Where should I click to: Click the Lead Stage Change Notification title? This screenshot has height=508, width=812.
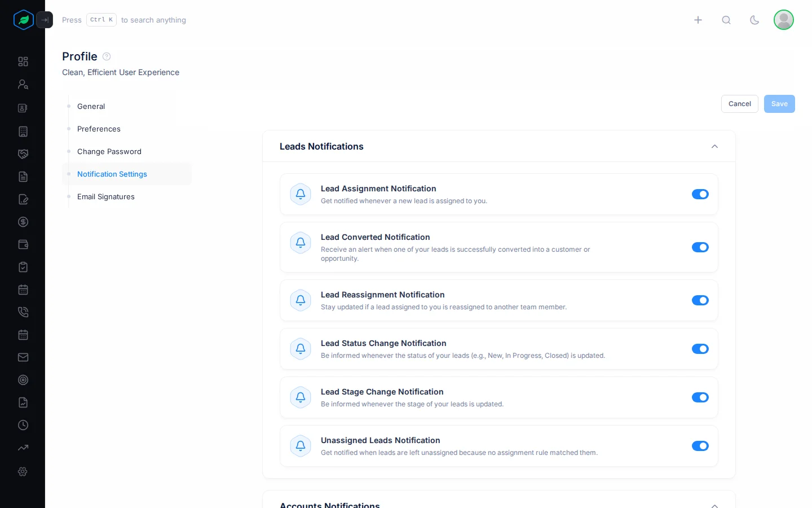(x=382, y=392)
